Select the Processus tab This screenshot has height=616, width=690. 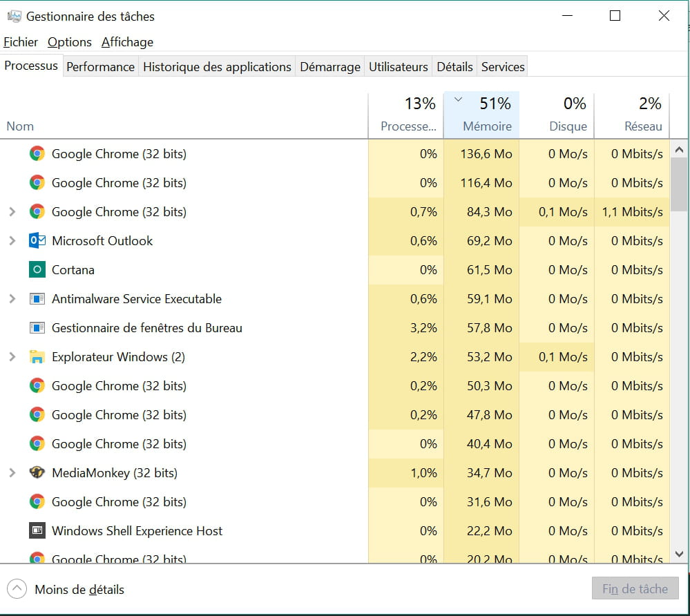point(31,66)
